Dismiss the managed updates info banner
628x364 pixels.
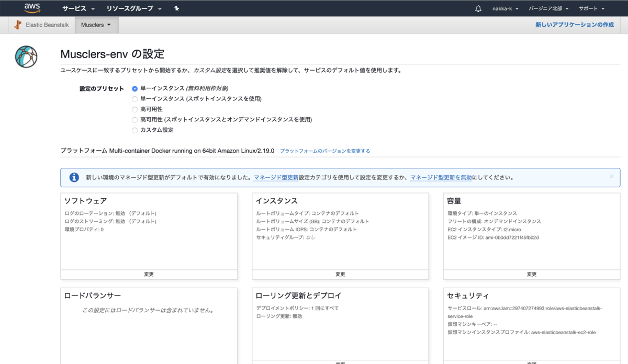click(611, 177)
